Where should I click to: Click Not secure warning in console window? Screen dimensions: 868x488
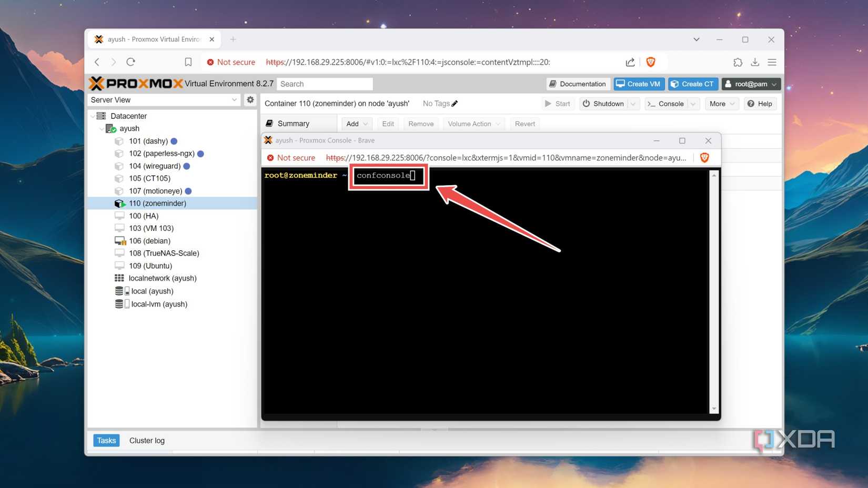click(291, 158)
